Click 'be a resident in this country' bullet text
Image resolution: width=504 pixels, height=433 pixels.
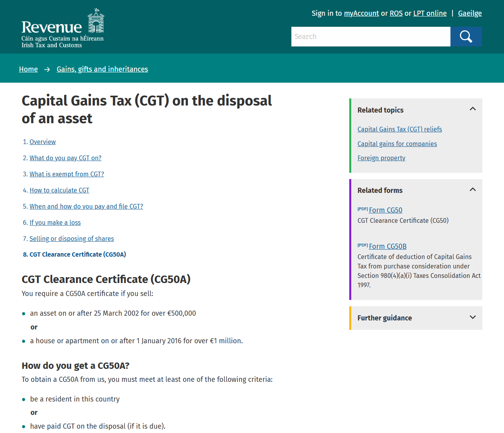pyautogui.click(x=75, y=399)
